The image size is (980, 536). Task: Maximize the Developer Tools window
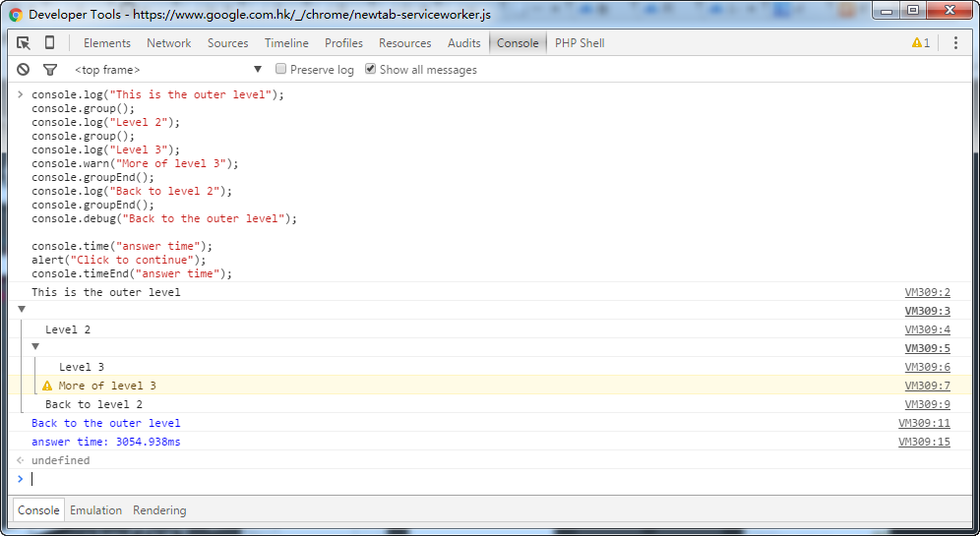coord(913,10)
